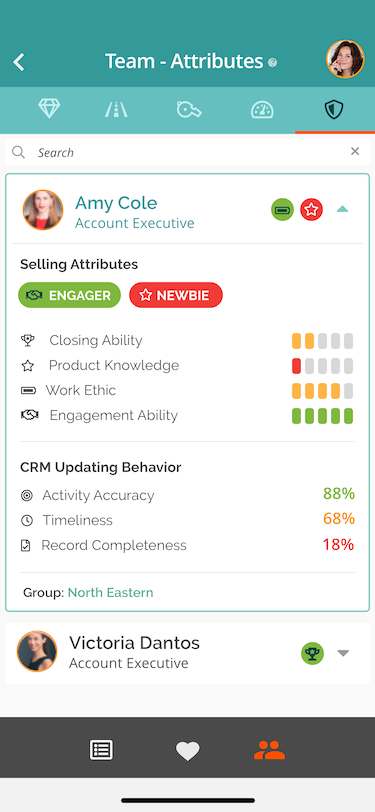Click the ENGAGER attribute pill
Screen dimensions: 375x812
point(69,295)
